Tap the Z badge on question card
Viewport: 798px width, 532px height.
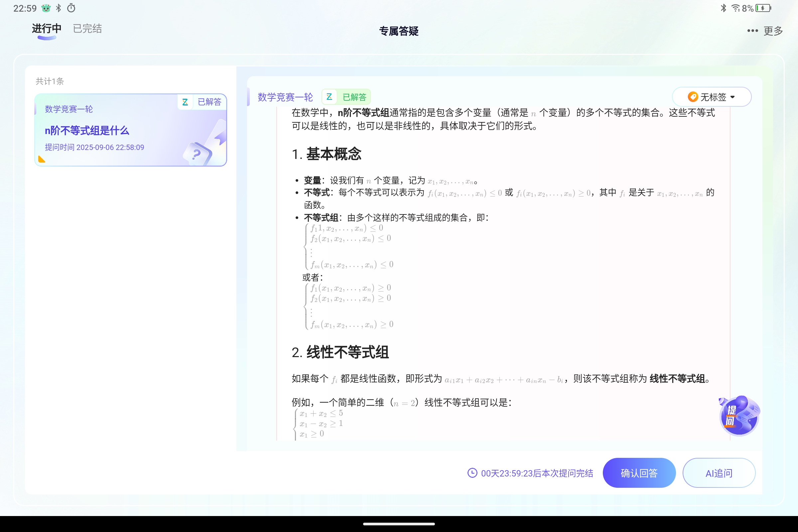coord(185,102)
